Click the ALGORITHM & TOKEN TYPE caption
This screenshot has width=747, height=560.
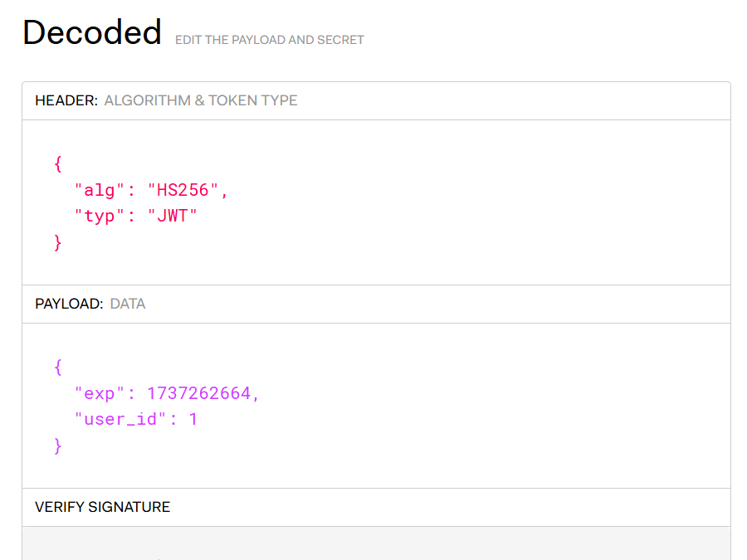pyautogui.click(x=200, y=100)
